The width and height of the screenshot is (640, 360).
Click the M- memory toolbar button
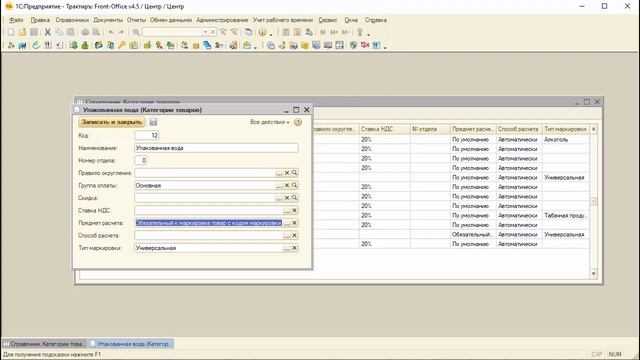point(346,32)
